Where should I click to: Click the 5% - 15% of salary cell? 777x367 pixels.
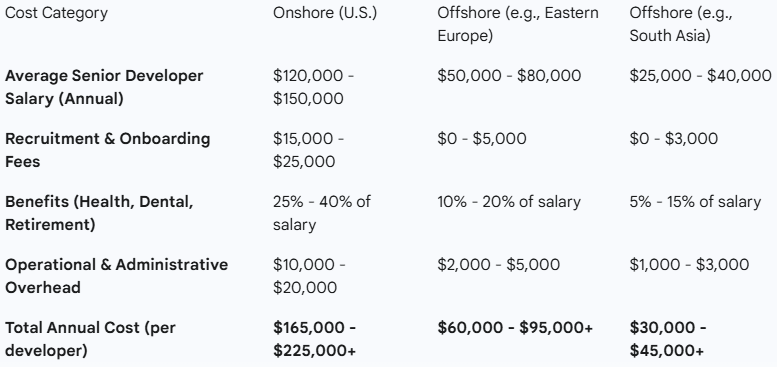coord(695,202)
